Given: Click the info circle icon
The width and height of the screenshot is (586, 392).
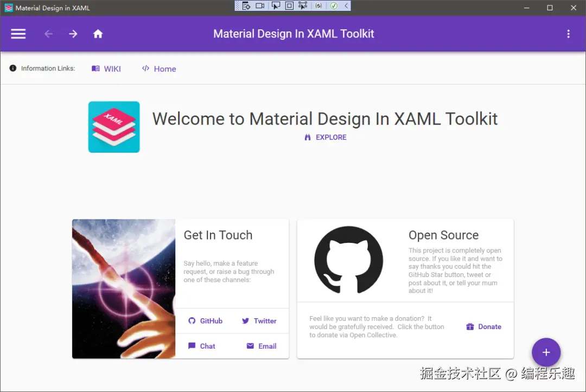Looking at the screenshot, I should (x=12, y=68).
